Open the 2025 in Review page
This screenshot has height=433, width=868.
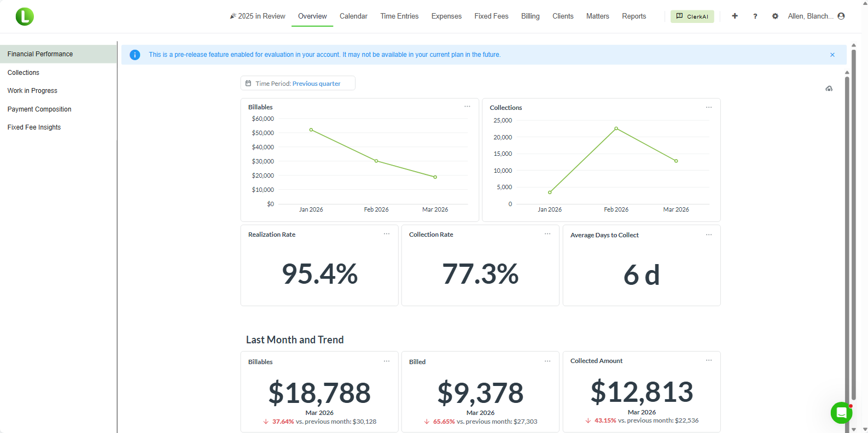(258, 16)
